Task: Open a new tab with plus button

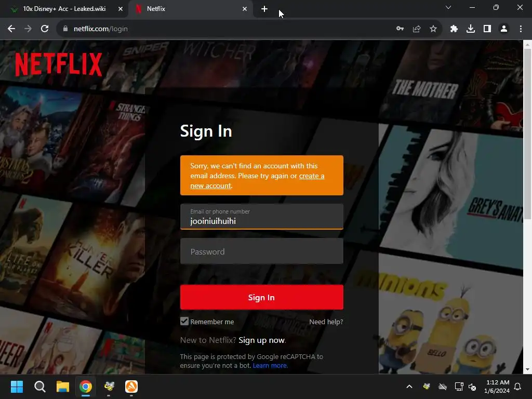Action: (x=264, y=9)
